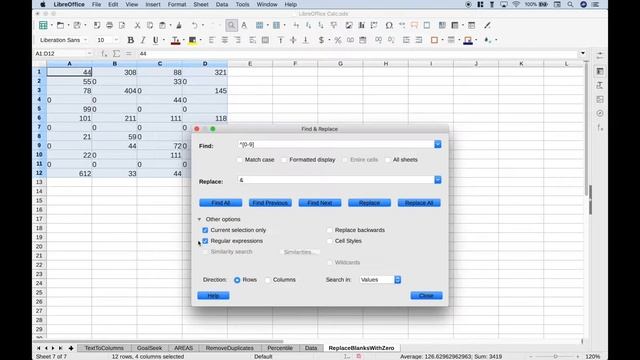Click the Sum sigma icon in formula bar
The height and width of the screenshot is (360, 640).
point(116,53)
